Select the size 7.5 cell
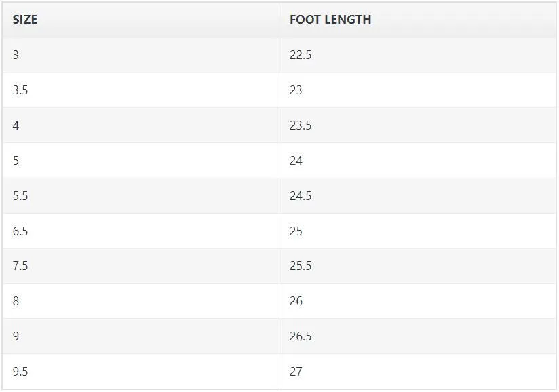559x392 pixels. coord(141,266)
